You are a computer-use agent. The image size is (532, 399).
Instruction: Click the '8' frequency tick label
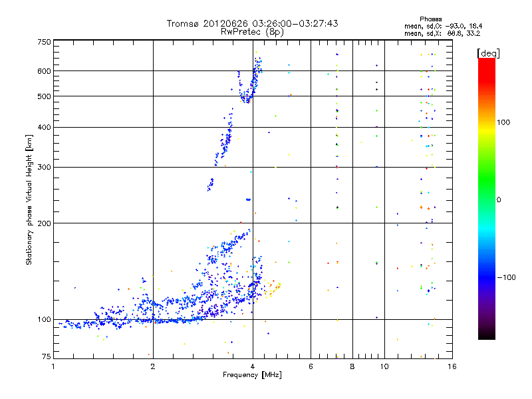[x=352, y=366]
